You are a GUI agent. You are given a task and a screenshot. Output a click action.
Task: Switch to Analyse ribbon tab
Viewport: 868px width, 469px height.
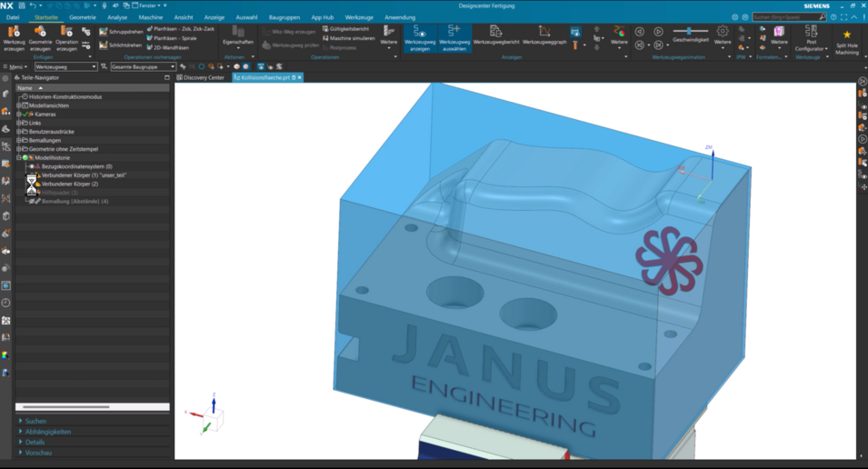pos(117,17)
